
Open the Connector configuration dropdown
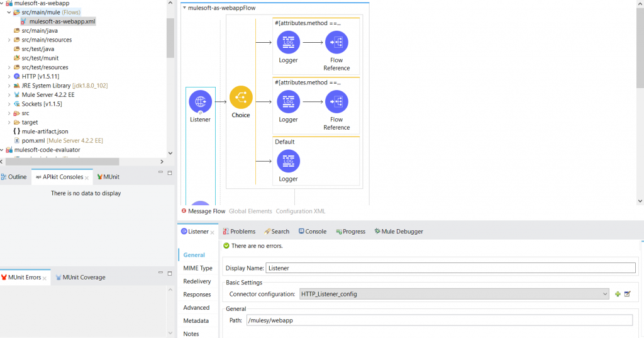(x=605, y=294)
